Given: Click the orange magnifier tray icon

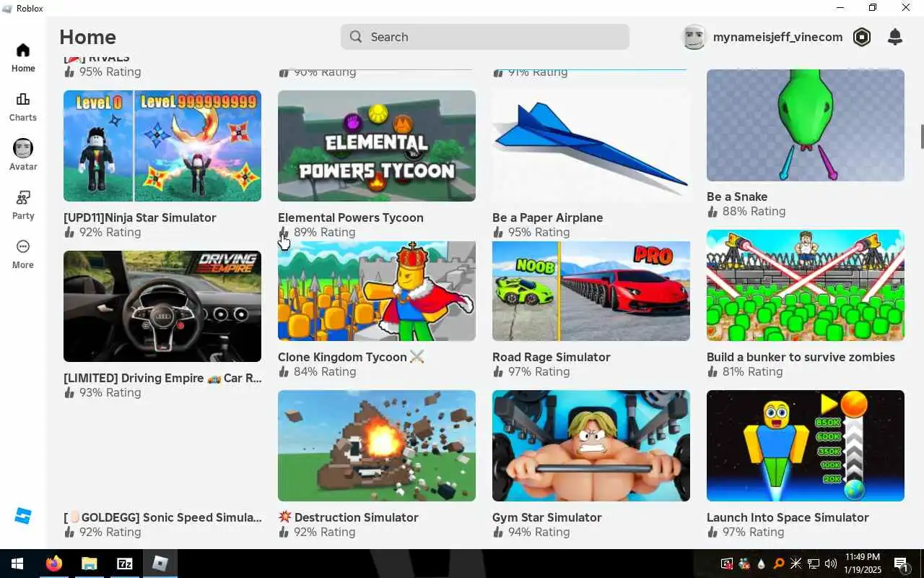Looking at the screenshot, I should pos(778,564).
